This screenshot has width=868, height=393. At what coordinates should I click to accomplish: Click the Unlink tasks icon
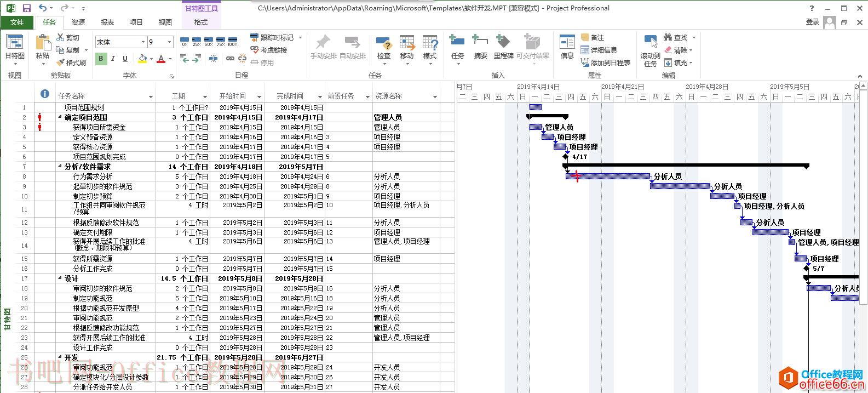(242, 59)
